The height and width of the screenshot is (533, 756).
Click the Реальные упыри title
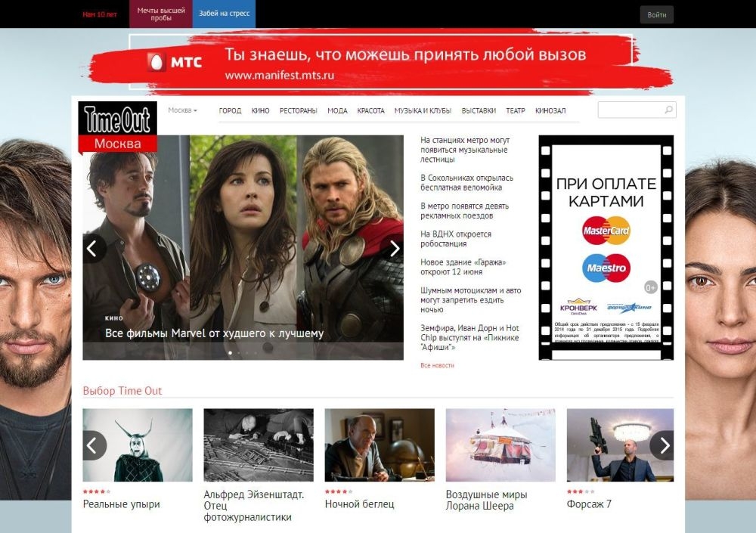tap(122, 504)
